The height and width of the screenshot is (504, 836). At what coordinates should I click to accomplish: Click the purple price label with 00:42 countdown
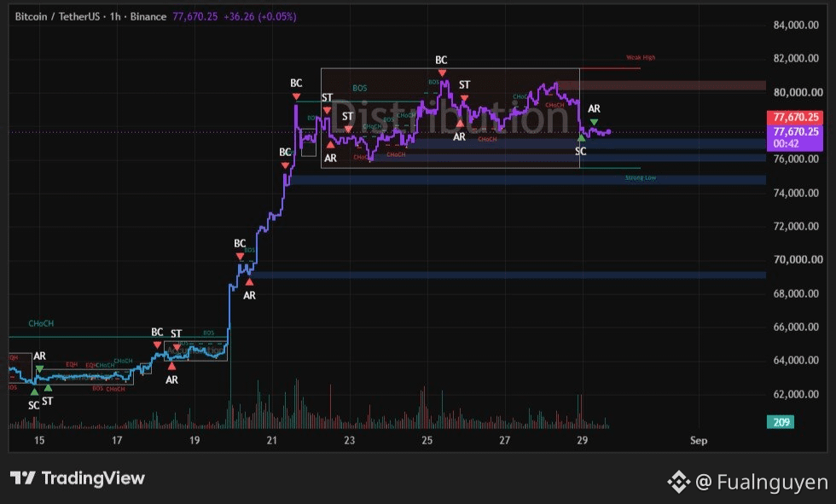click(x=795, y=137)
